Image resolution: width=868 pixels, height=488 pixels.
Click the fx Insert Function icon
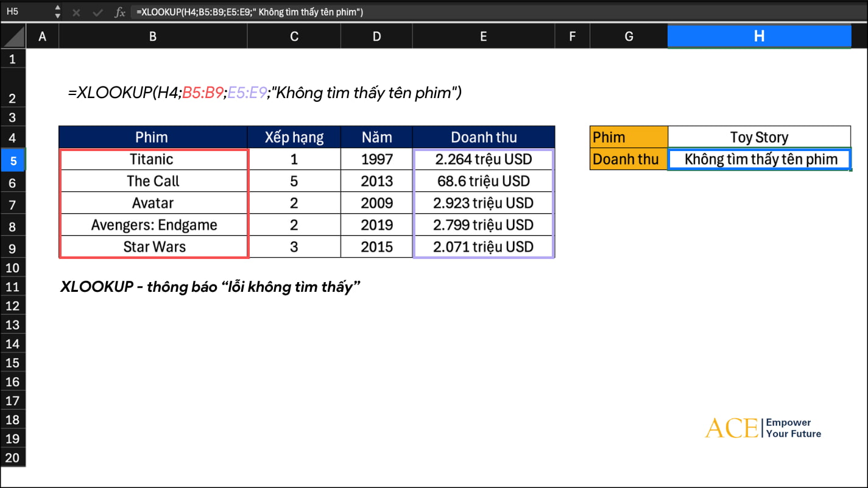pos(120,12)
